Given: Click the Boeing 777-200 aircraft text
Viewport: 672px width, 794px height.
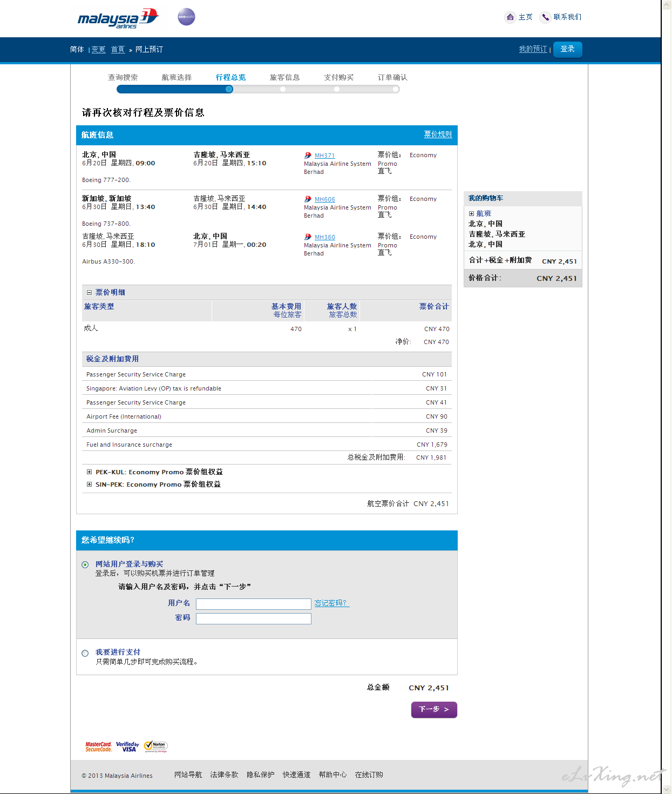Looking at the screenshot, I should [x=106, y=180].
